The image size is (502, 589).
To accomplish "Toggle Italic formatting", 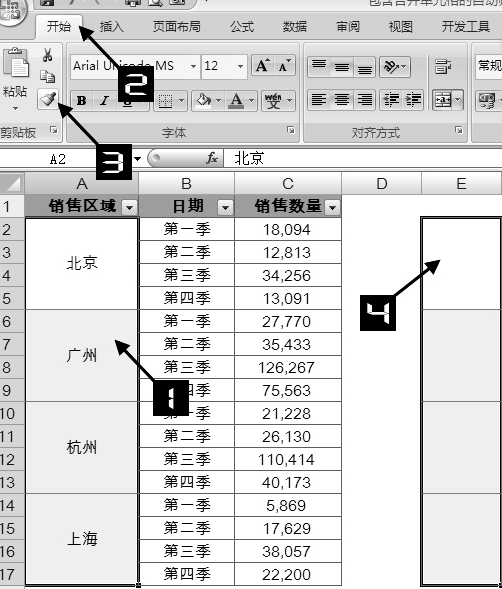I will click(104, 101).
